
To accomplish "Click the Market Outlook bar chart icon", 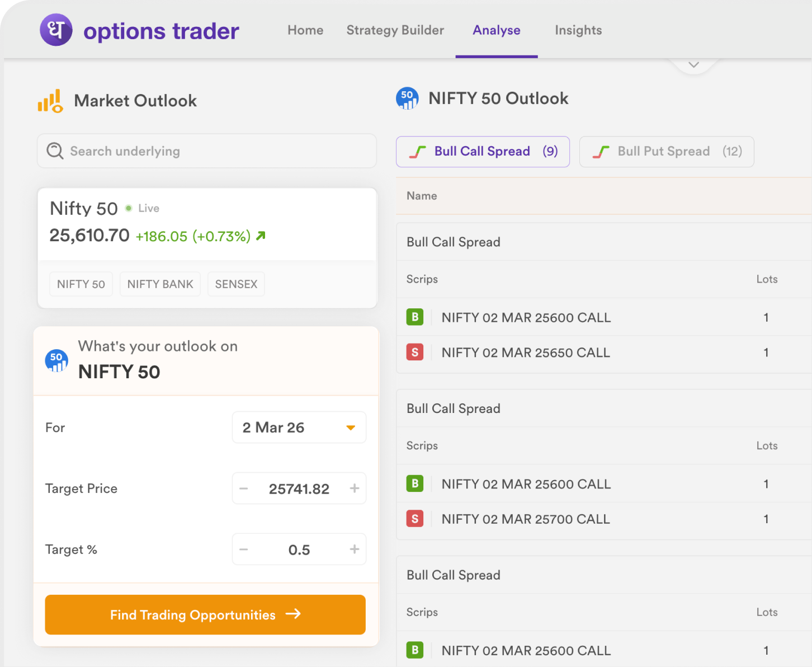I will pos(50,101).
